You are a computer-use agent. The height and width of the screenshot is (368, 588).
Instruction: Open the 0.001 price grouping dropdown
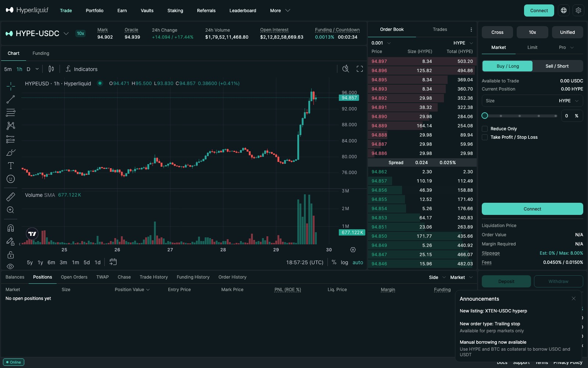click(381, 43)
